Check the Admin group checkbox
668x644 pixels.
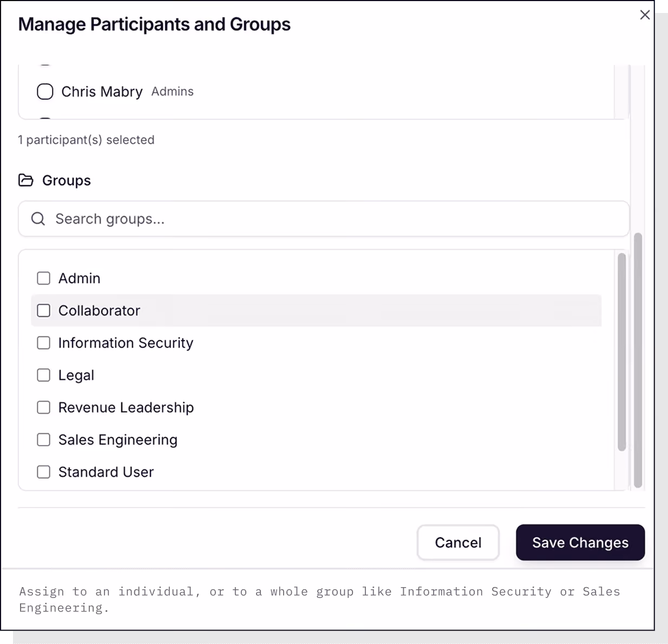click(43, 278)
